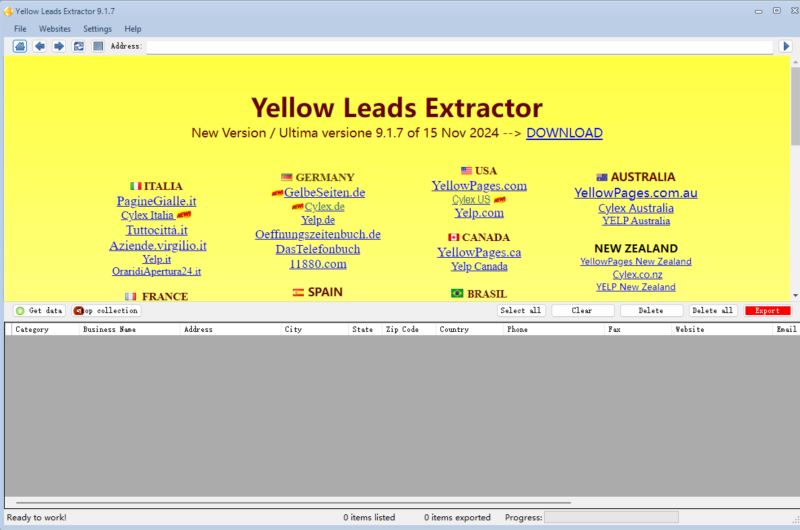This screenshot has width=800, height=530.
Task: Open the YELP Australia link
Action: pos(636,221)
